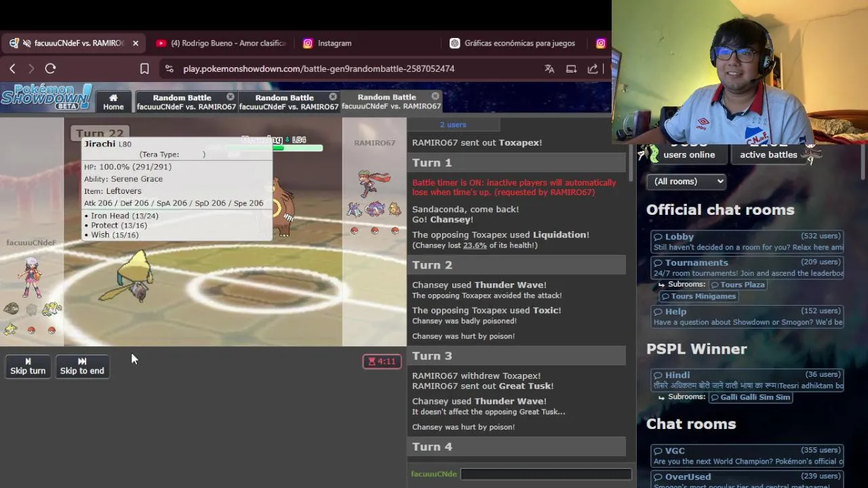This screenshot has width=868, height=488.
Task: Click the faded fainted icon in facuuuCNdeF's team
Action: 31,309
